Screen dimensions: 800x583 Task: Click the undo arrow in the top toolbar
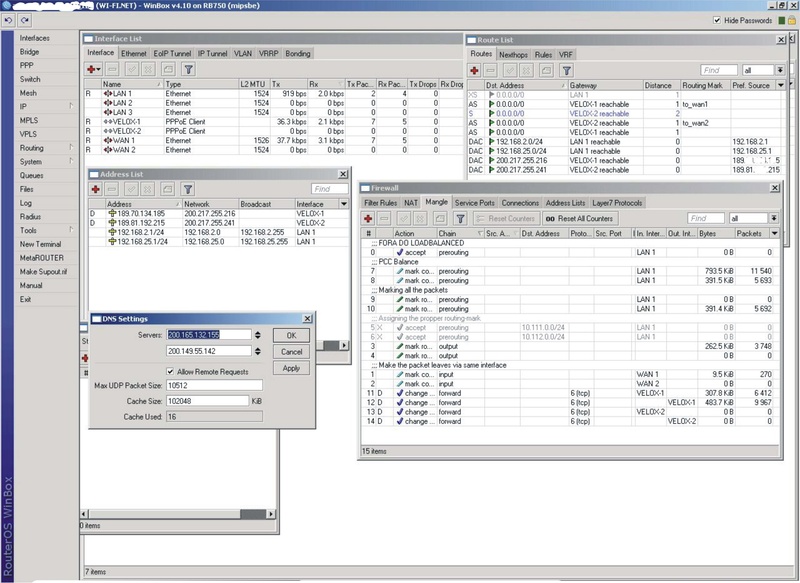(x=9, y=20)
